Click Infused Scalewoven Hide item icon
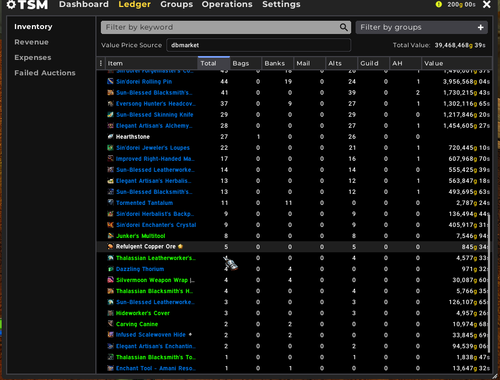This screenshot has width=500, height=380. click(x=110, y=334)
